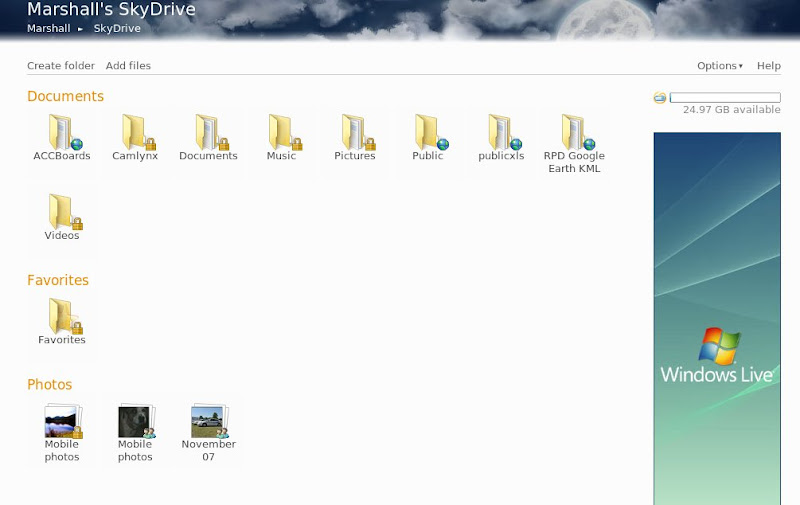The height and width of the screenshot is (505, 800).
Task: Open the locked Mobile photos album thumbnail
Action: coord(63,421)
